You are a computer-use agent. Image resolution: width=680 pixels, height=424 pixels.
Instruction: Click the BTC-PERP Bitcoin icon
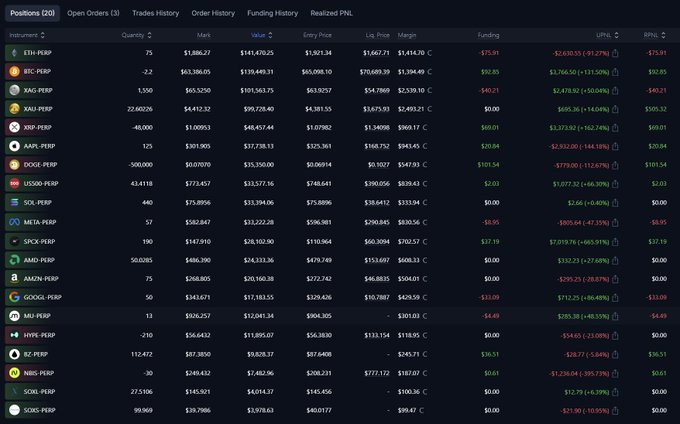tap(14, 72)
